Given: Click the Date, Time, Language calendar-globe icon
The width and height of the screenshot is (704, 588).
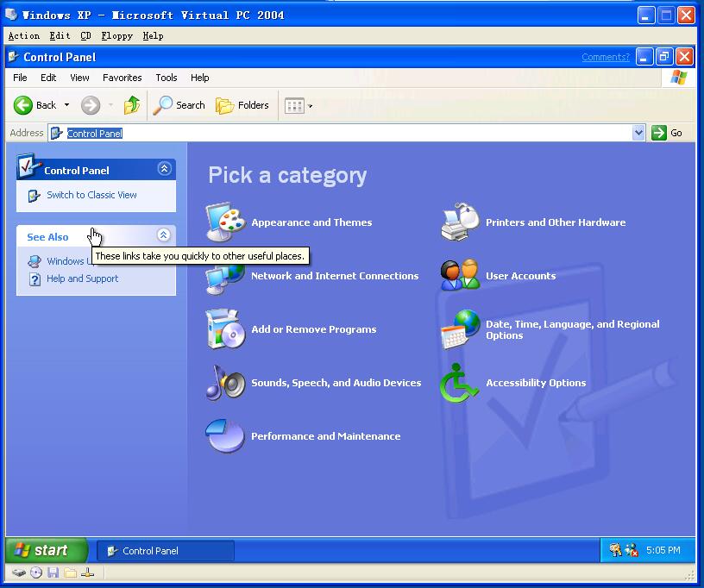Looking at the screenshot, I should 460,328.
